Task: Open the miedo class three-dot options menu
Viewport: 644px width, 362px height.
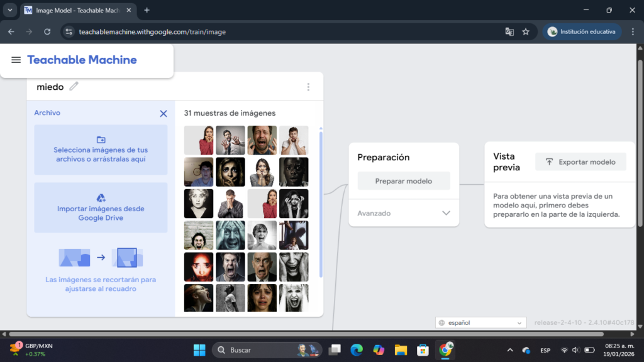Action: coord(308,87)
